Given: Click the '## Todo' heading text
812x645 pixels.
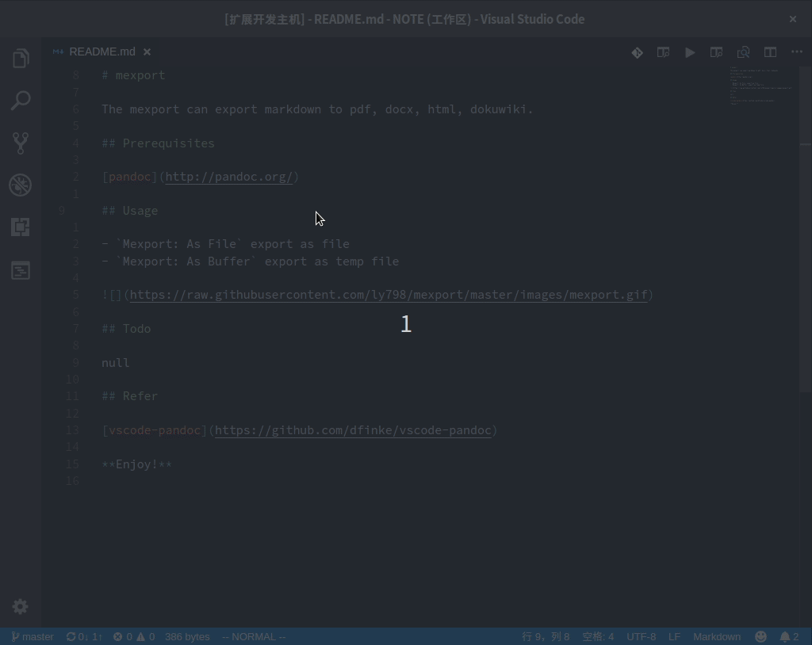Looking at the screenshot, I should [x=126, y=329].
